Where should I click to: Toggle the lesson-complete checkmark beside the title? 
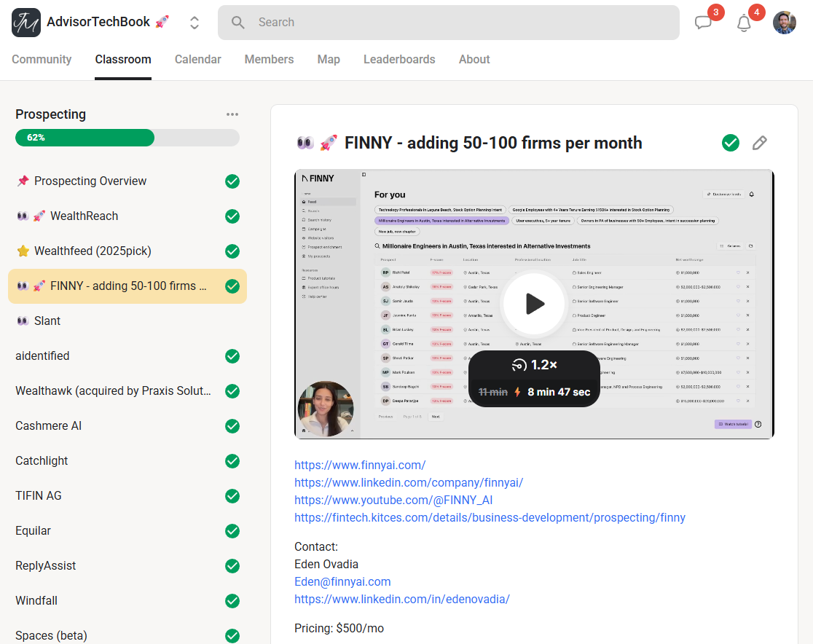731,143
